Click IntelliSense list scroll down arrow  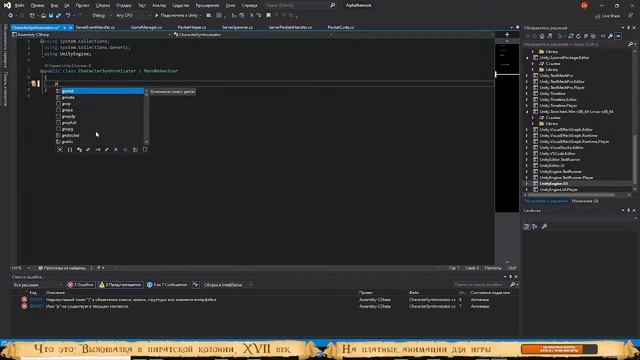(147, 142)
